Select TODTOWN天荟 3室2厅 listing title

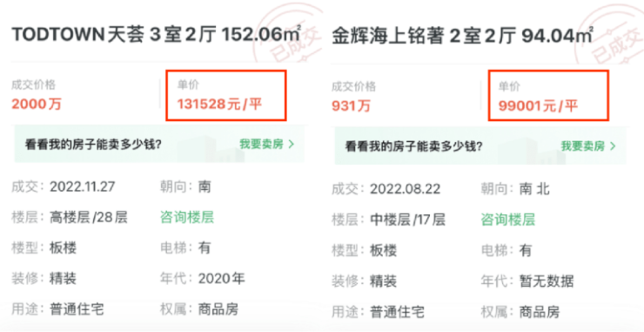[x=156, y=35]
